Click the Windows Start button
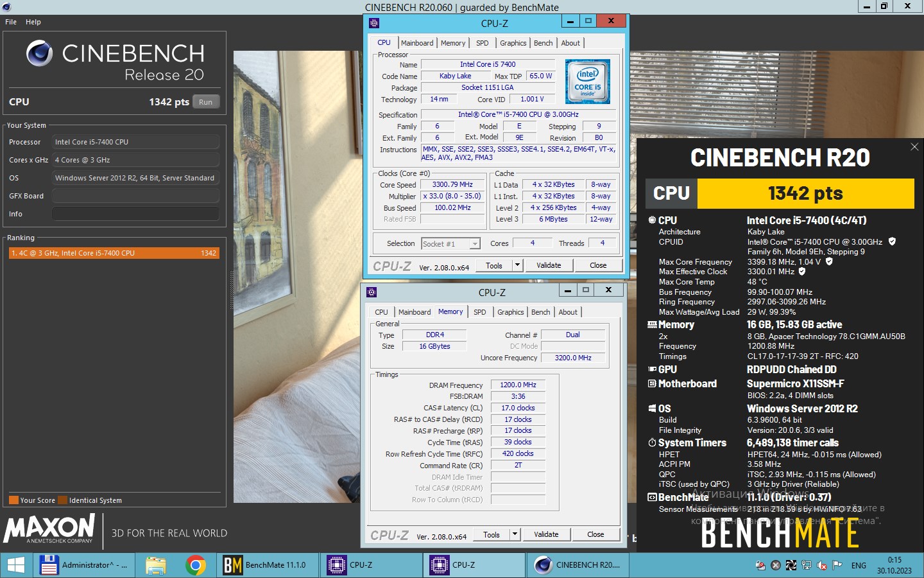This screenshot has width=924, height=578. [x=15, y=565]
